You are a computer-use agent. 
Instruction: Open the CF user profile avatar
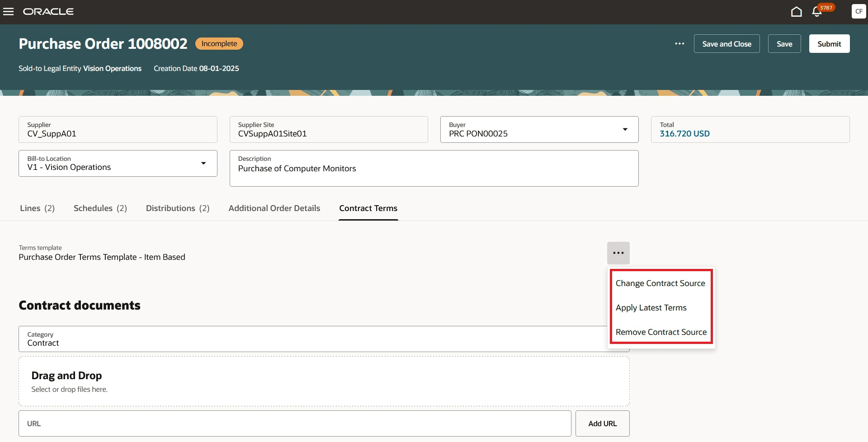click(859, 12)
